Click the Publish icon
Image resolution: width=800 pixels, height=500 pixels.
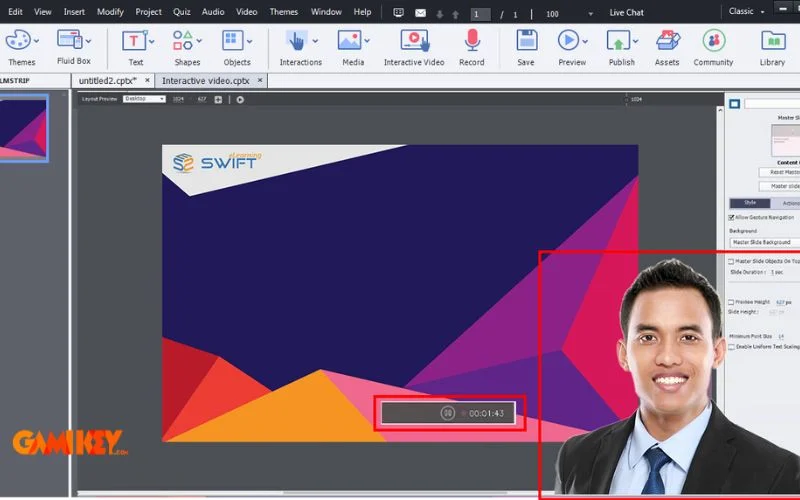click(x=618, y=40)
